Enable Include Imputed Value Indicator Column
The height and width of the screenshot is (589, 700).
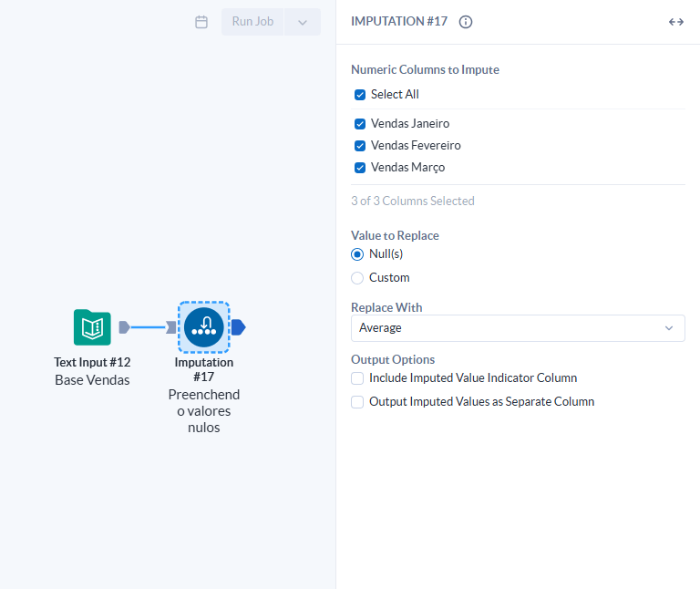click(x=357, y=378)
